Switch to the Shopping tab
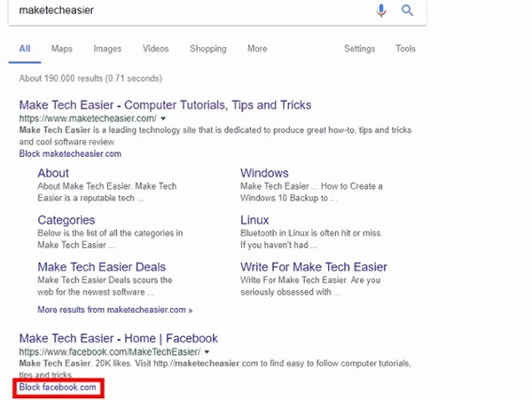The width and height of the screenshot is (532, 400). [208, 49]
